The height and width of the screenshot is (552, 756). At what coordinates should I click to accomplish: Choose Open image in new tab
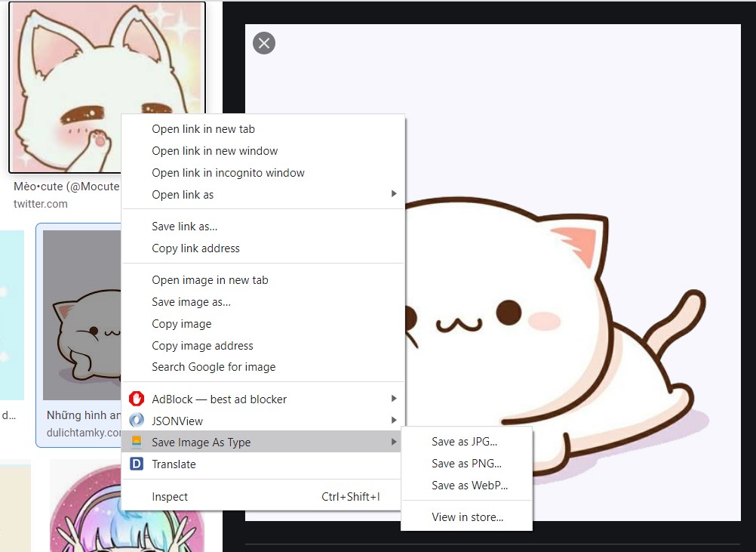click(263, 280)
